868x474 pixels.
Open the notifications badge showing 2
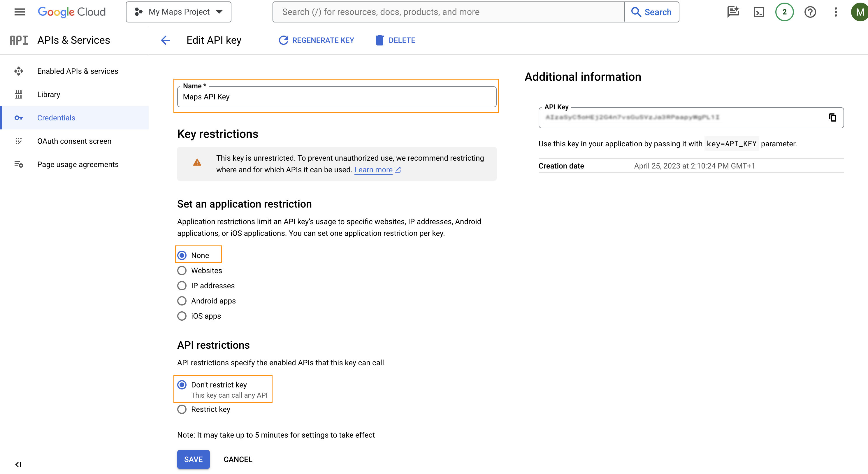tap(784, 12)
